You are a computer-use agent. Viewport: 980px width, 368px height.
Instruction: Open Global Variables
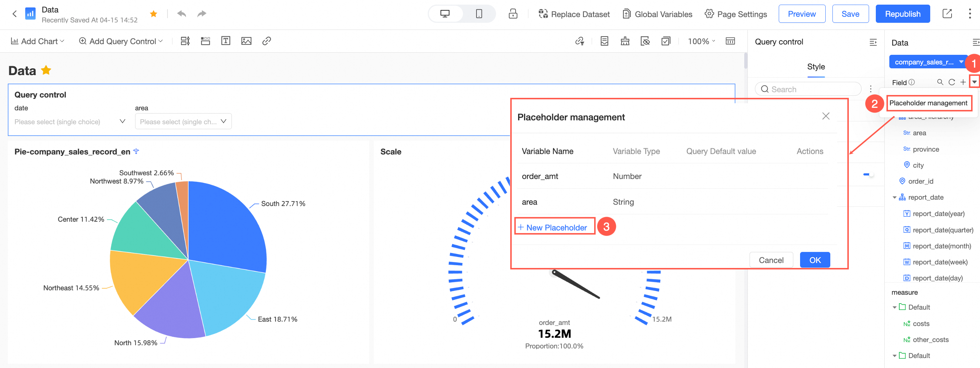tap(657, 14)
